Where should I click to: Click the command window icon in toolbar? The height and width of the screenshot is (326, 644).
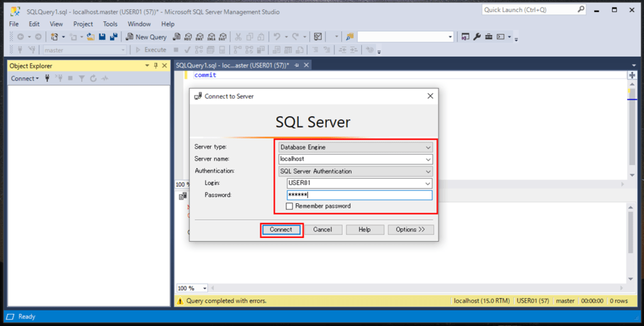pyautogui.click(x=500, y=37)
